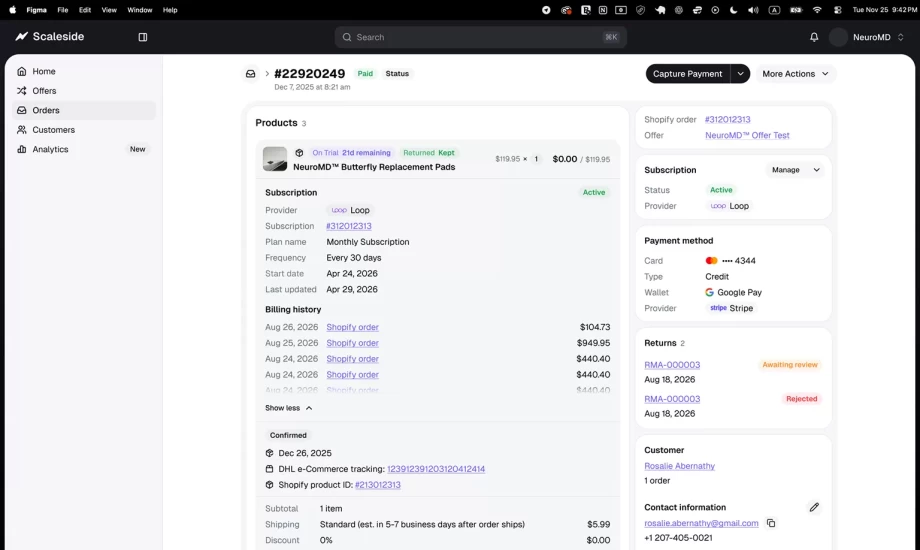Go to Customers in sidebar
Viewport: 920px width, 550px height.
click(x=84, y=130)
